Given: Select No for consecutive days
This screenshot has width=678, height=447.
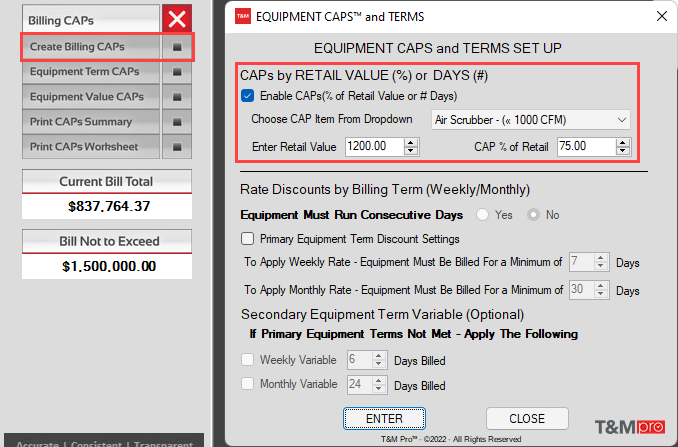Looking at the screenshot, I should [x=534, y=215].
